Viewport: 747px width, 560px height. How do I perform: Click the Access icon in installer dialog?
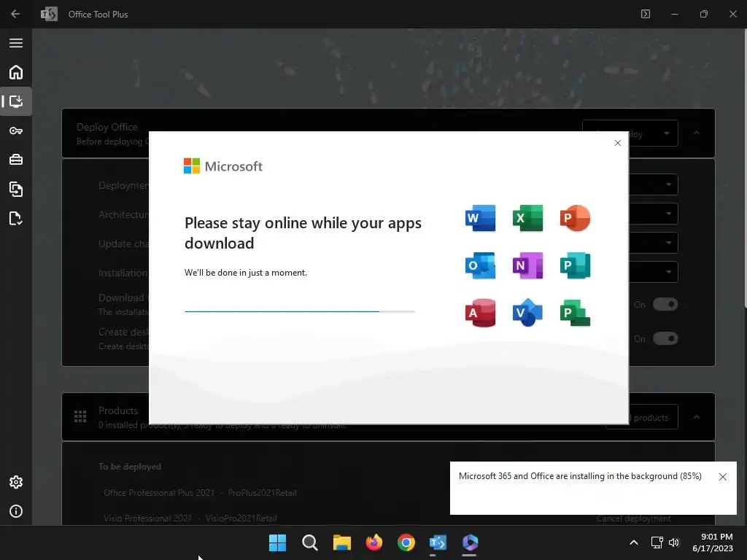coord(480,313)
